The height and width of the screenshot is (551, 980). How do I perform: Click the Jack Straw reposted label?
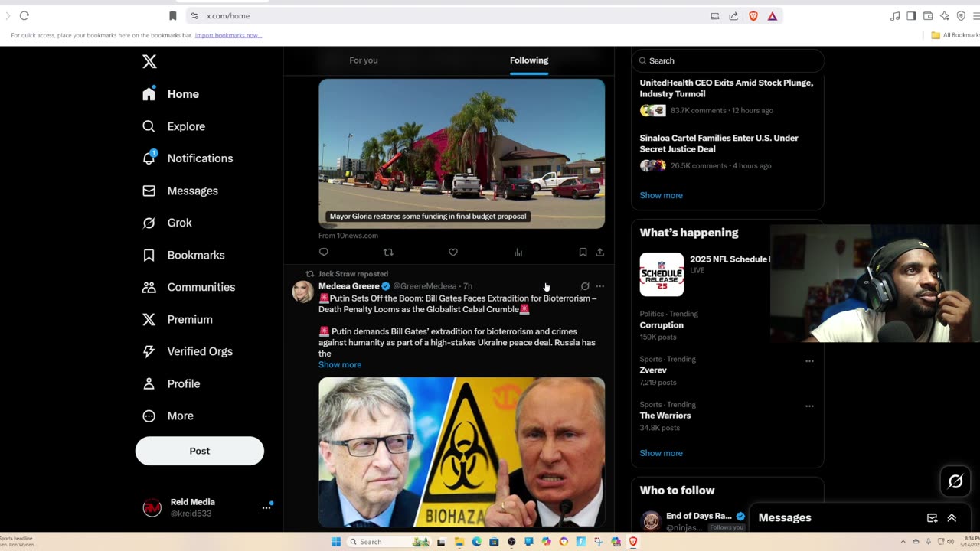pos(353,274)
